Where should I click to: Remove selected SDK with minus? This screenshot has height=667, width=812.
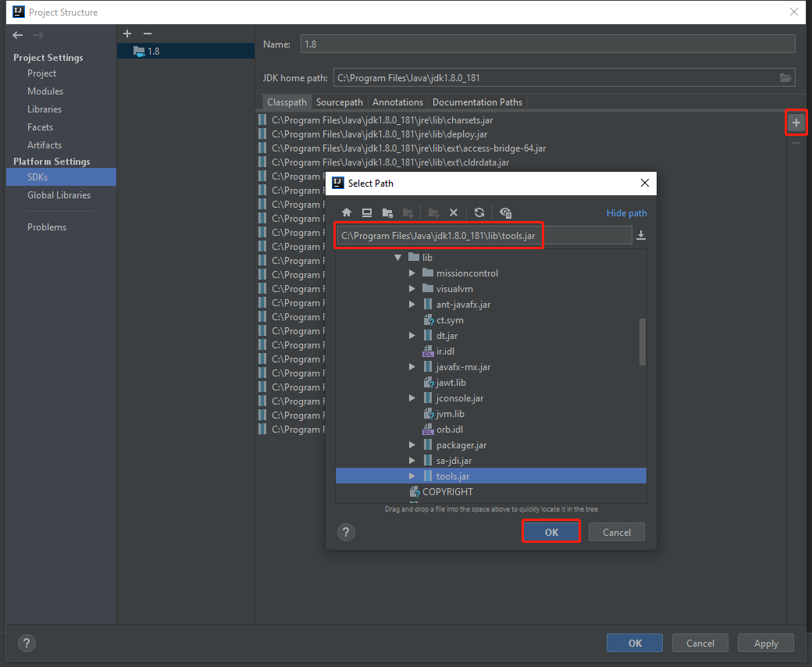148,34
